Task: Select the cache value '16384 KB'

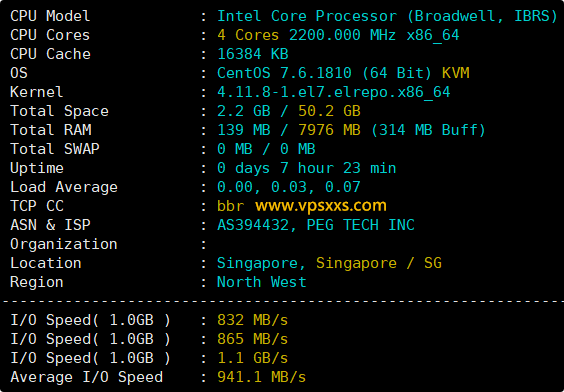Action: [x=253, y=54]
